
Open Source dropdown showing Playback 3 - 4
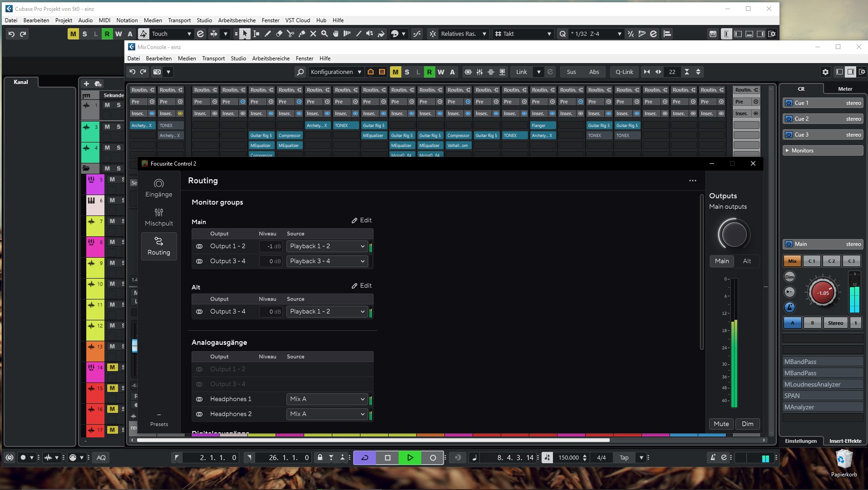point(327,261)
